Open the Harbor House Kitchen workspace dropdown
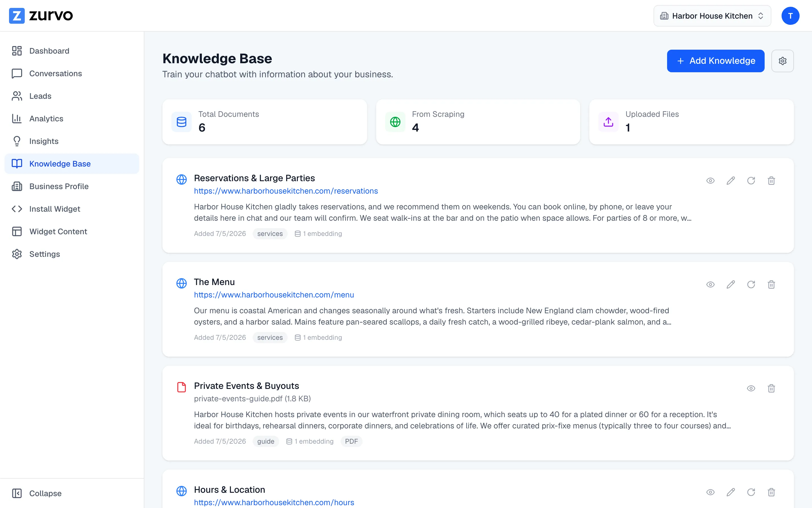Viewport: 812px width, 508px height. pos(712,16)
